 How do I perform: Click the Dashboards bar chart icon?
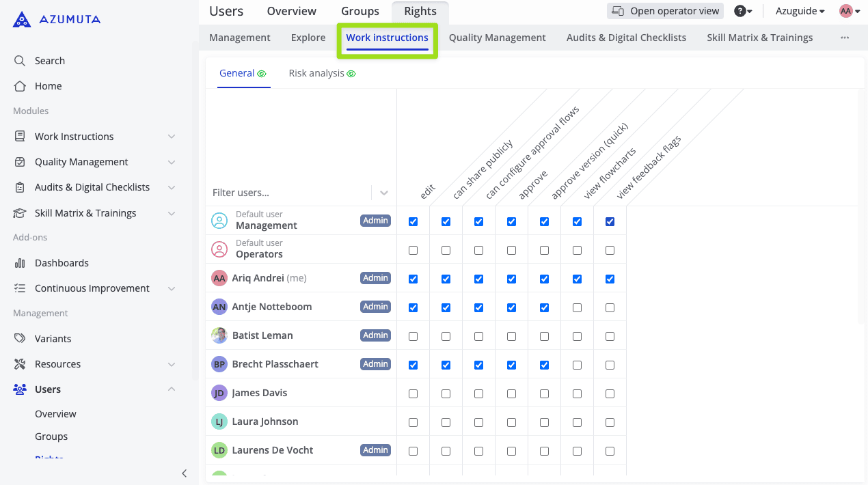click(20, 263)
